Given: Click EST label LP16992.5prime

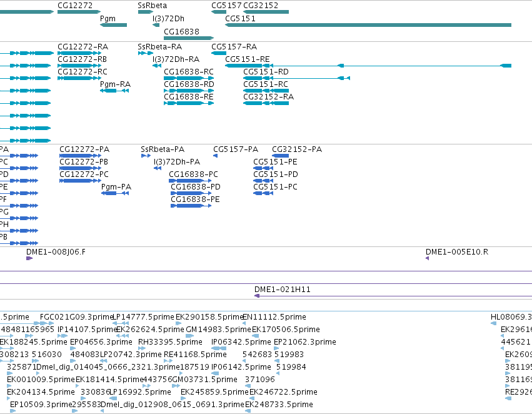Looking at the screenshot, I should tap(140, 392).
